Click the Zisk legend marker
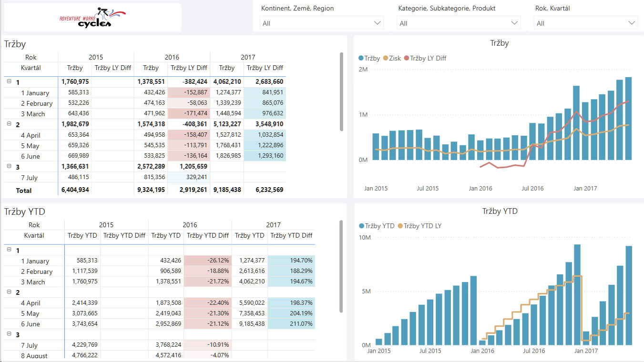The image size is (644, 362). [x=385, y=58]
